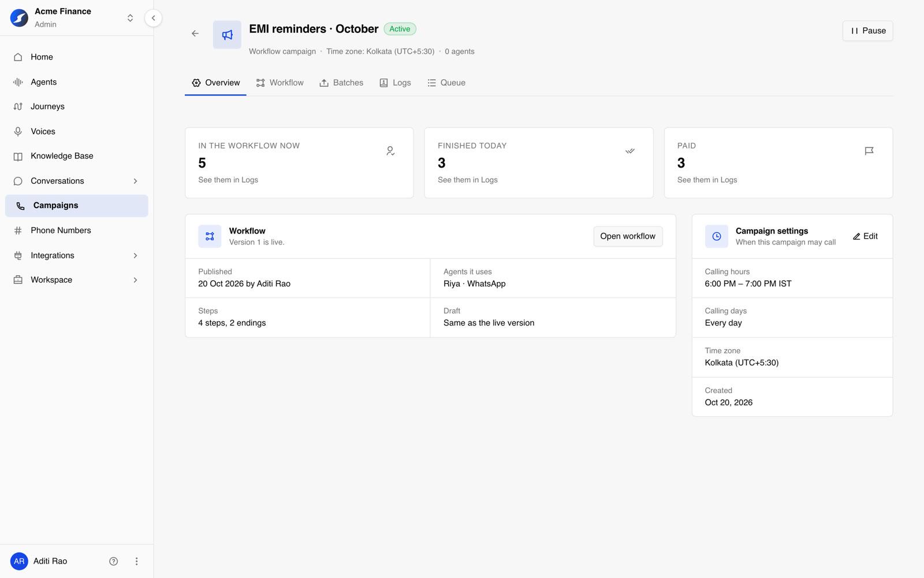
Task: Open Voices from the sidebar
Action: (x=77, y=131)
